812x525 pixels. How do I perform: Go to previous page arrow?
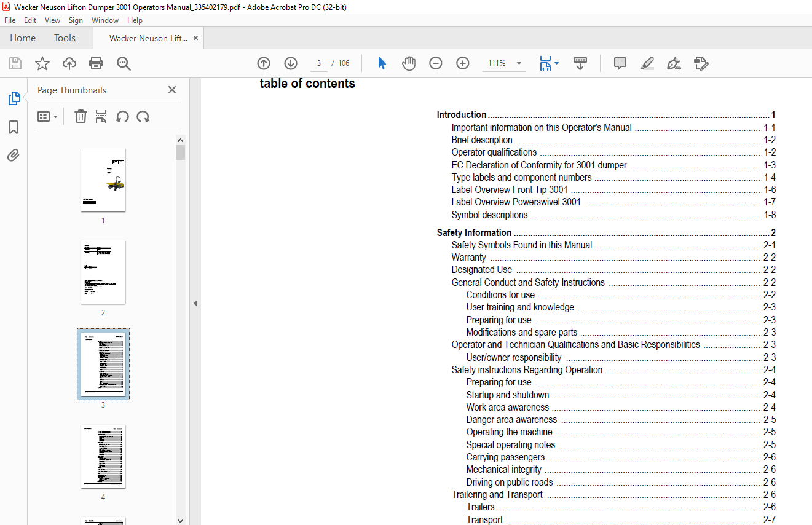[x=264, y=63]
